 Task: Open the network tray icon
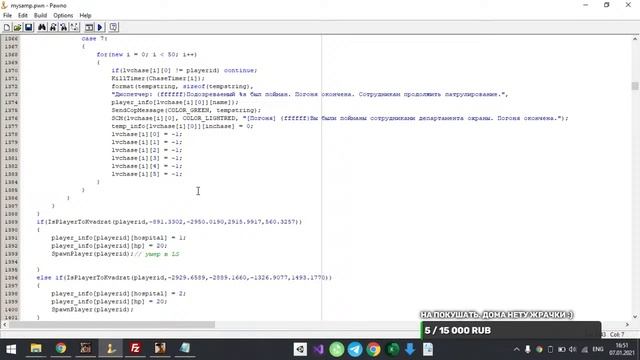[x=584, y=349]
